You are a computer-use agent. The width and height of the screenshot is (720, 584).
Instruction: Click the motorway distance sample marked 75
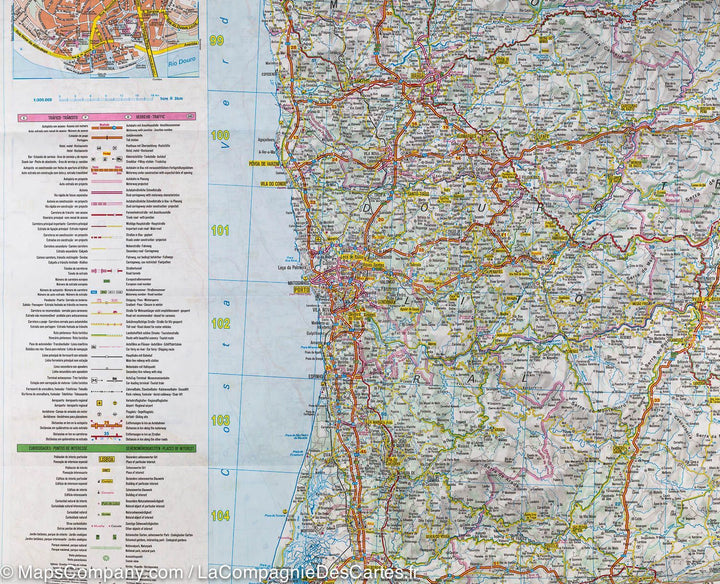(x=107, y=424)
